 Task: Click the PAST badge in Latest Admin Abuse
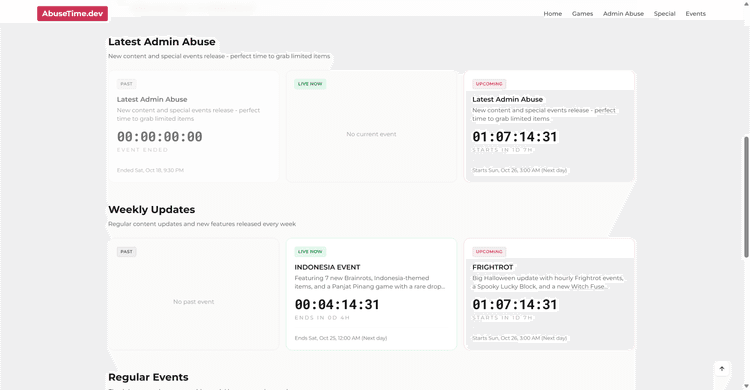(x=126, y=84)
